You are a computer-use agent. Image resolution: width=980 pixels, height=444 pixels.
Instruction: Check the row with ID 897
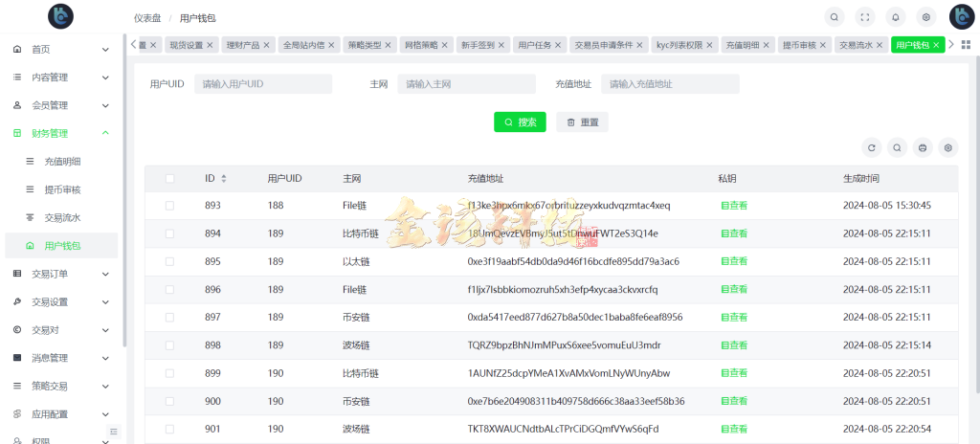pyautogui.click(x=170, y=317)
